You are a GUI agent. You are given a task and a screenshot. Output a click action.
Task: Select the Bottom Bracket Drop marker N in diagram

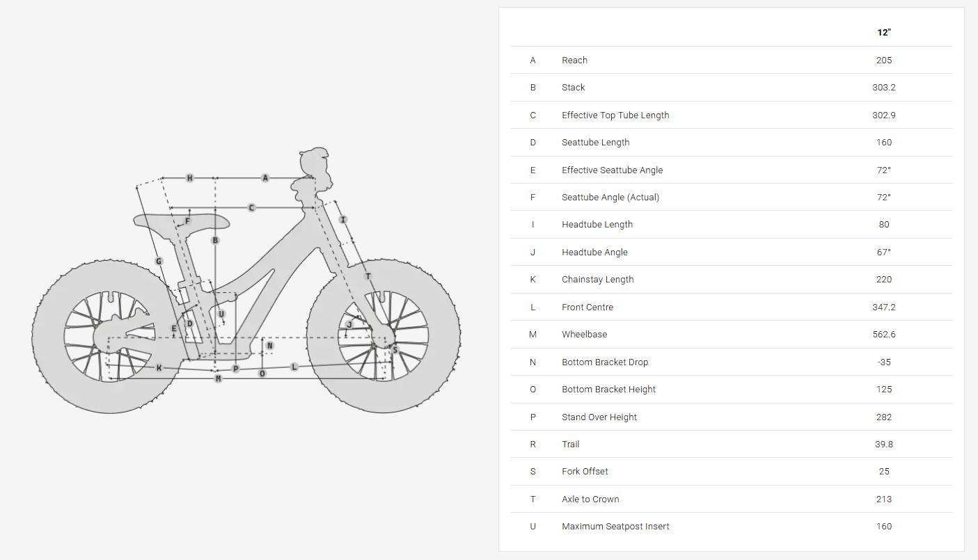pos(270,346)
